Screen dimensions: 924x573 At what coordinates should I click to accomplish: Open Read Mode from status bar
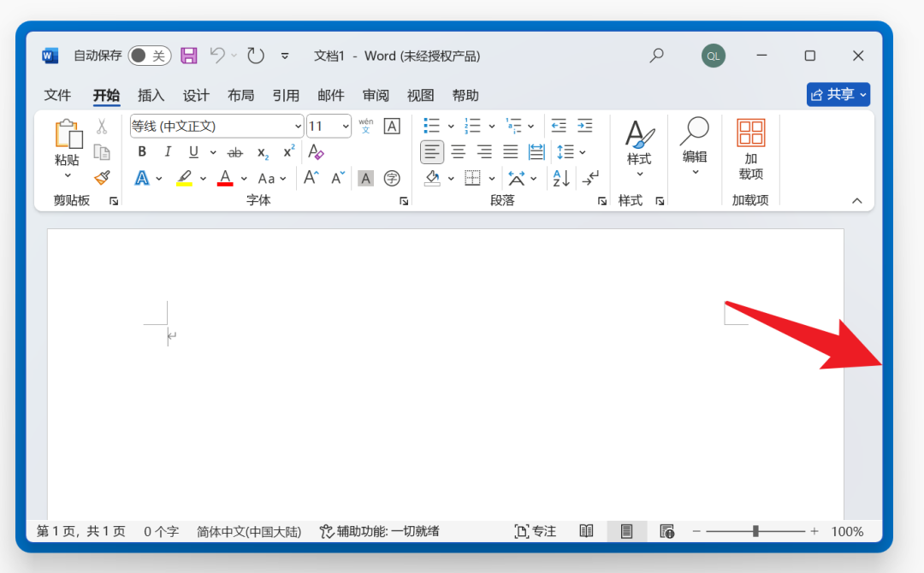point(586,531)
